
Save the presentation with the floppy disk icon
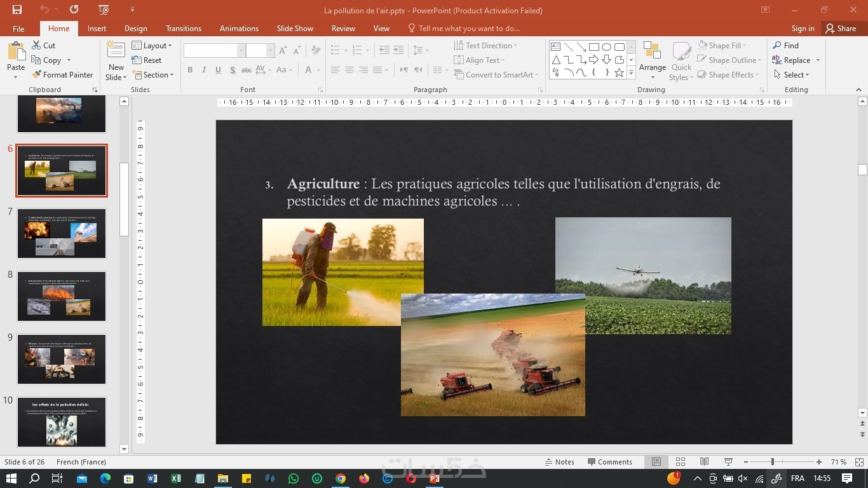pyautogui.click(x=17, y=10)
